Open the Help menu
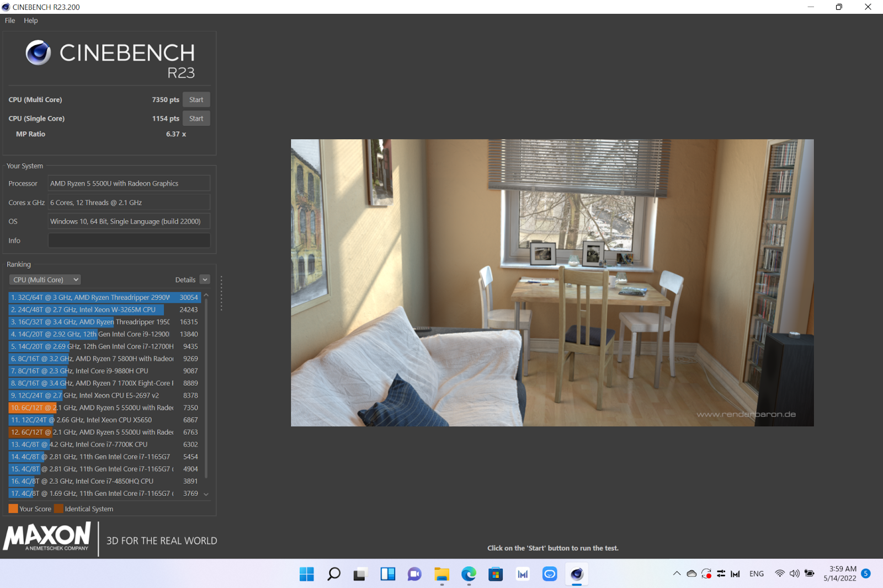 pos(31,20)
